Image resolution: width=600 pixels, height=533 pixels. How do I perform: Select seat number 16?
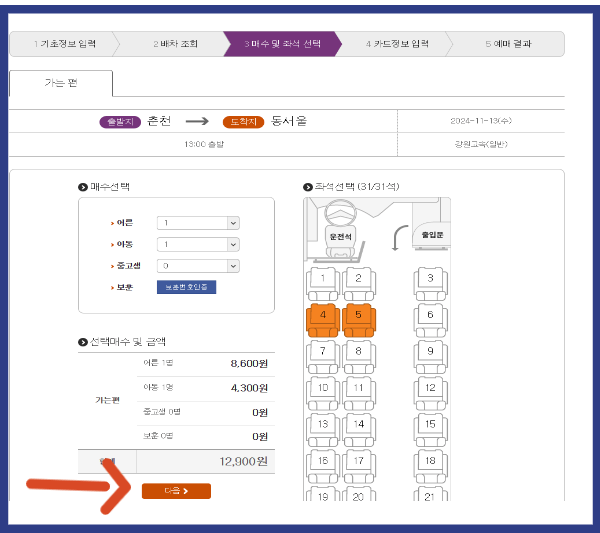point(323,466)
